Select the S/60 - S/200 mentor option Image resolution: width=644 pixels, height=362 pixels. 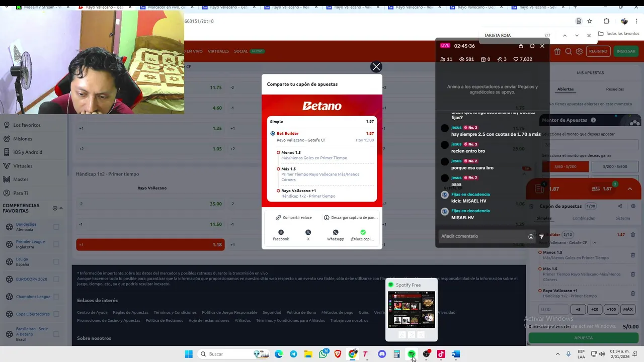point(565,166)
